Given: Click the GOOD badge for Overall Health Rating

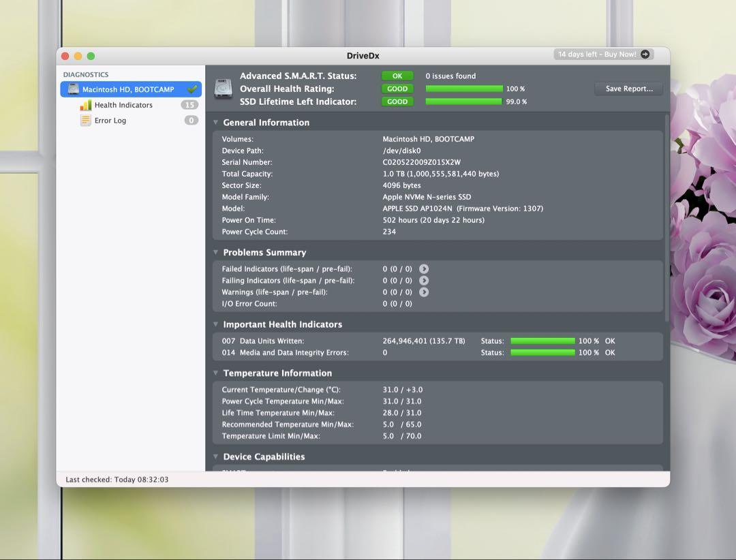Looking at the screenshot, I should pyautogui.click(x=397, y=89).
